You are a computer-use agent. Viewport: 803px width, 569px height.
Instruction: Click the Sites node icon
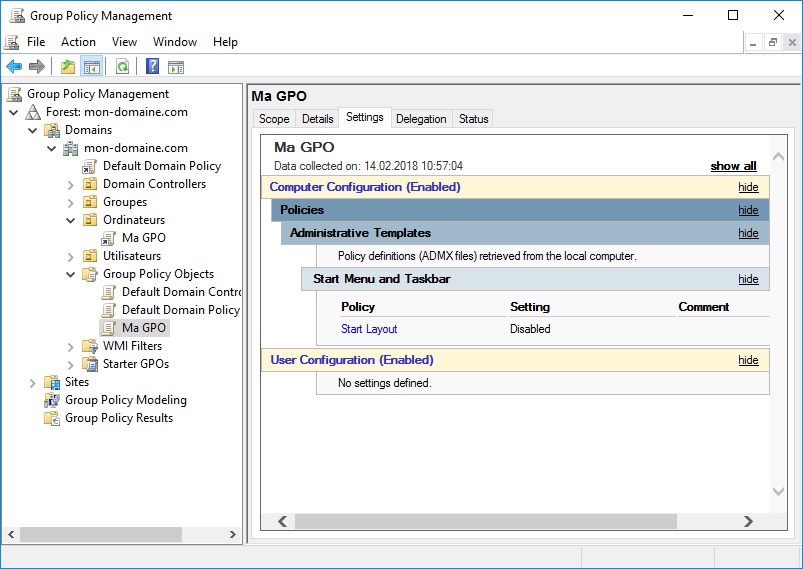coord(52,382)
